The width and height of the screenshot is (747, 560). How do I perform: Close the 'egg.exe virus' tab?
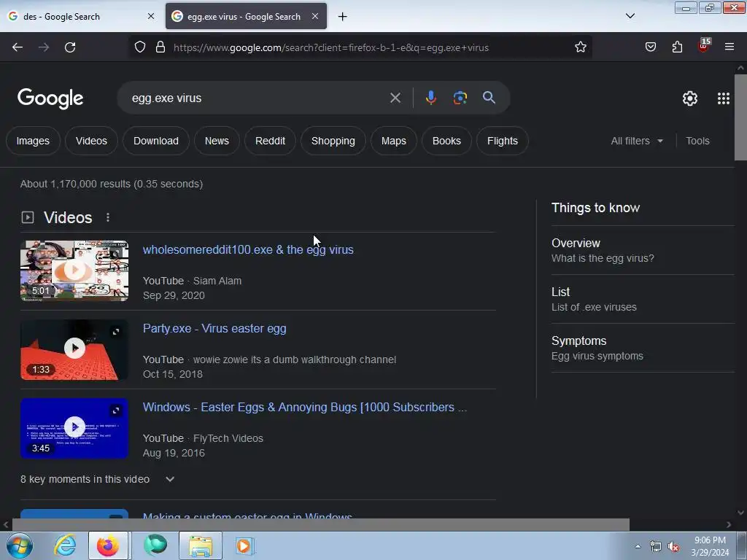coord(315,16)
